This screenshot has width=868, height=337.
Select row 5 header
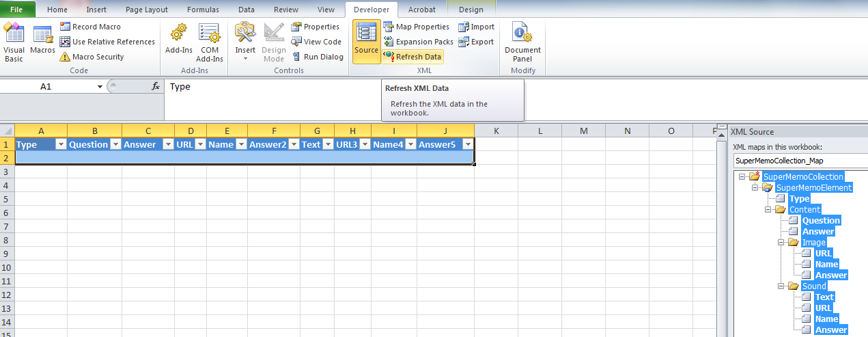click(x=7, y=199)
